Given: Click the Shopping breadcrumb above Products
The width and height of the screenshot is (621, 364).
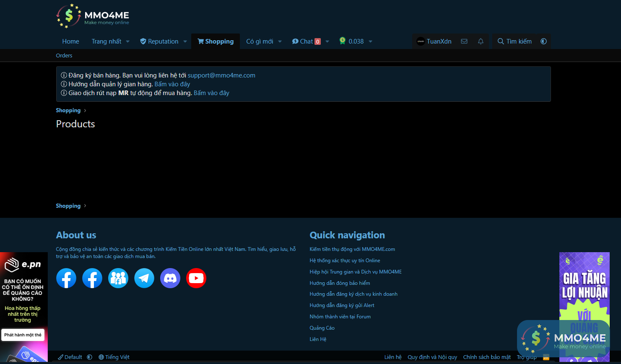Looking at the screenshot, I should 68,111.
